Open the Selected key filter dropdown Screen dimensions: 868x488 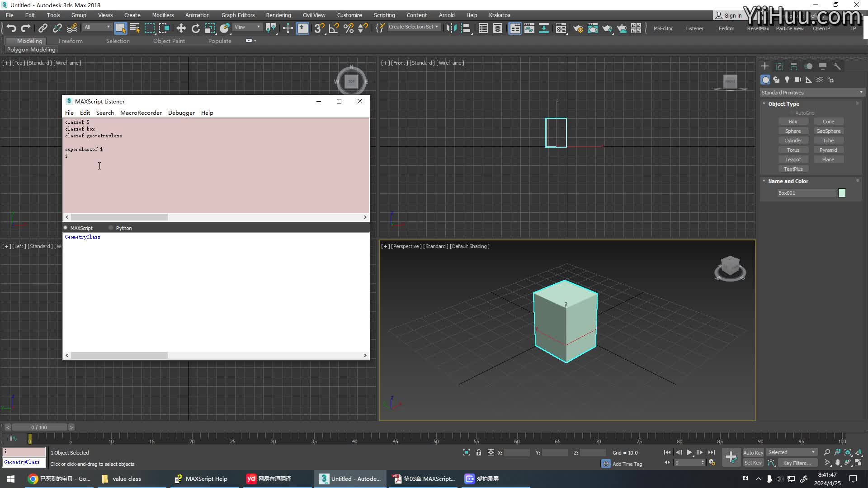coord(792,452)
